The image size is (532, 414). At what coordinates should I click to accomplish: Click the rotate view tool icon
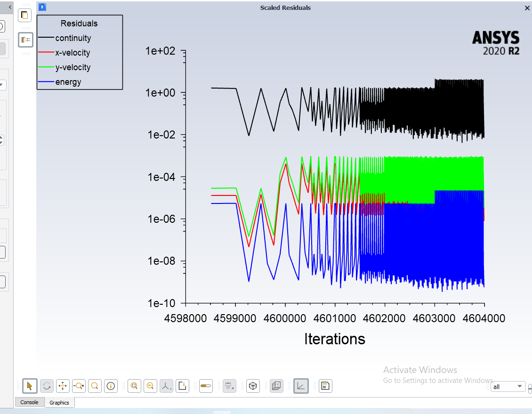[47, 386]
